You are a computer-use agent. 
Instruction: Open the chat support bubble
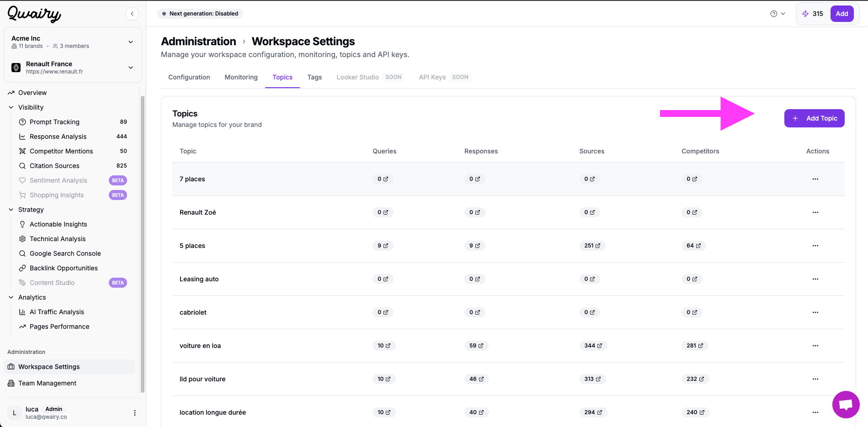pos(846,405)
